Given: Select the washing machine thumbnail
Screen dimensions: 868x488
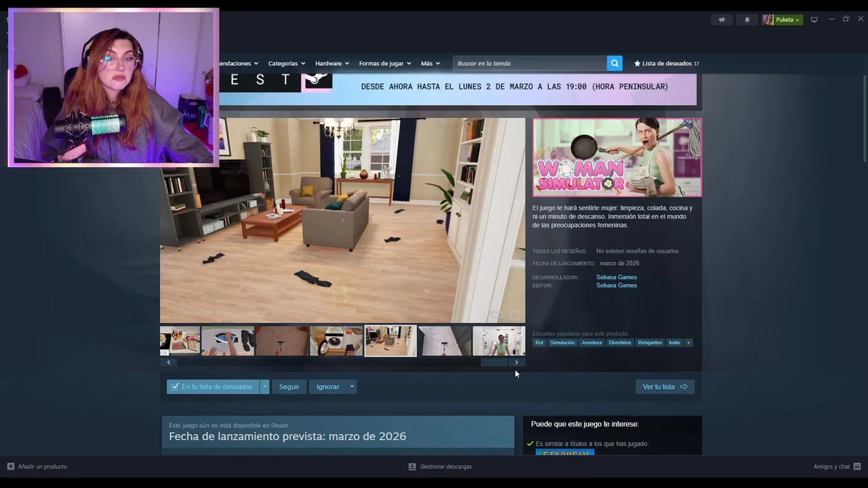Looking at the screenshot, I should click(336, 341).
